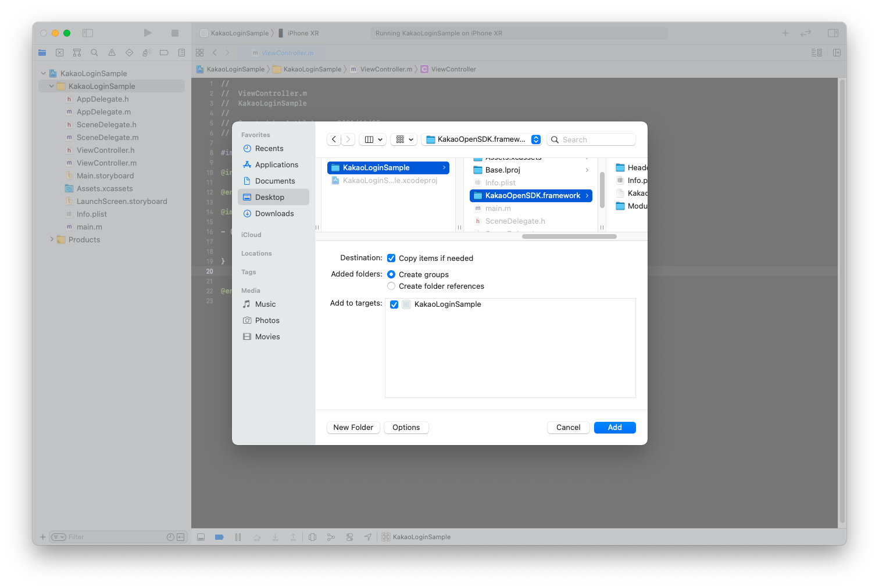Select the Create folder references radio button
Screen dimensions: 879x588
[391, 286]
